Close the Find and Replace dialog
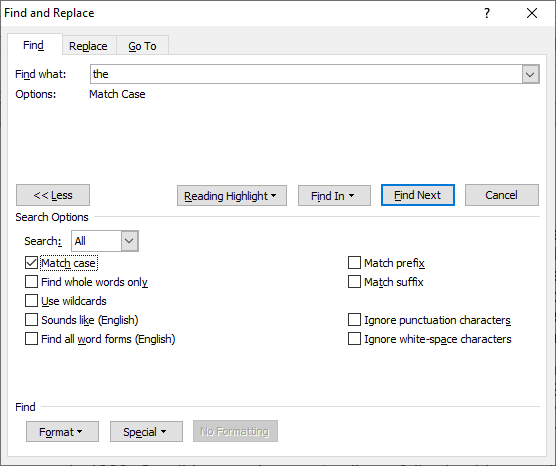 click(532, 13)
